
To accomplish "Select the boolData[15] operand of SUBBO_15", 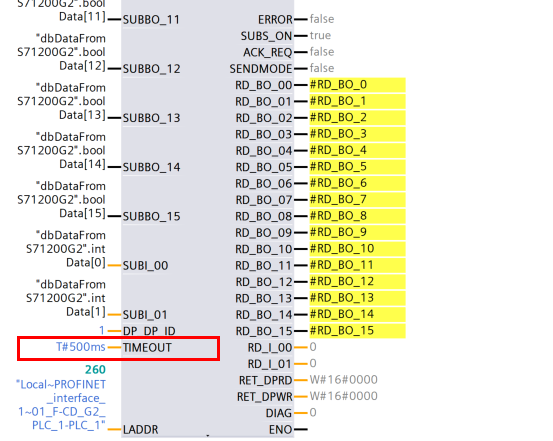I will coord(61,200).
